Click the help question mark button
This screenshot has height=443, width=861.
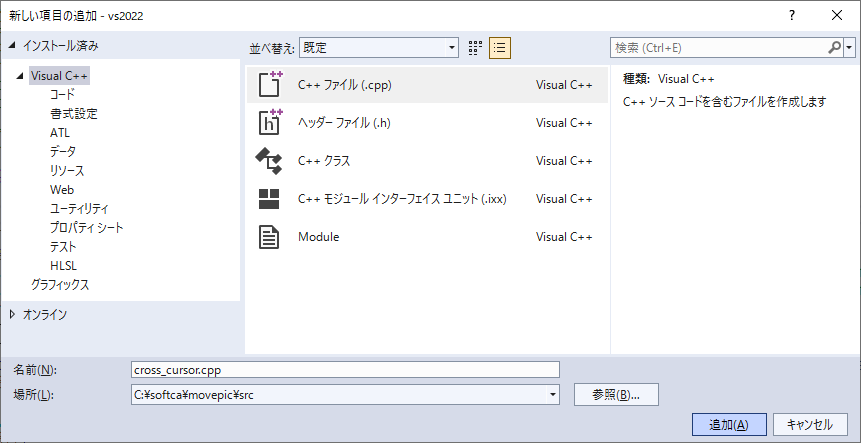[792, 15]
